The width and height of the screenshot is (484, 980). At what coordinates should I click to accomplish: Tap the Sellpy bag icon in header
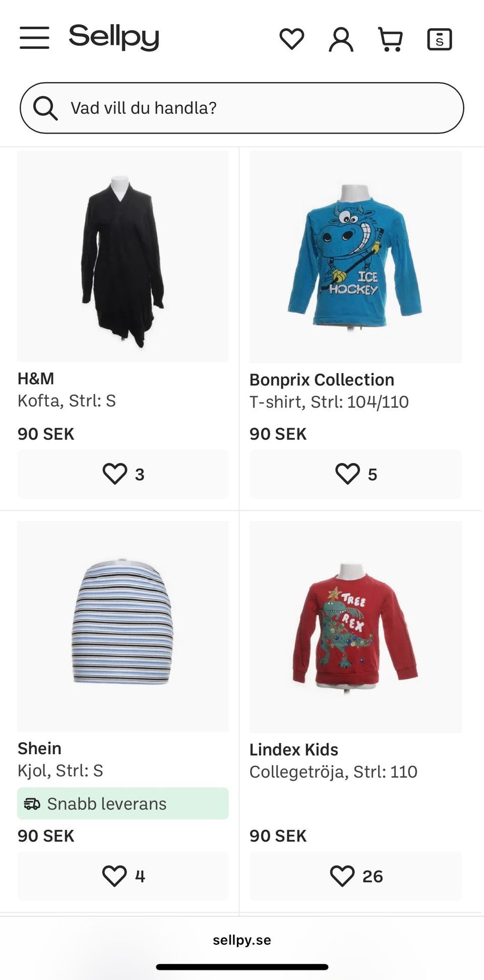point(439,39)
